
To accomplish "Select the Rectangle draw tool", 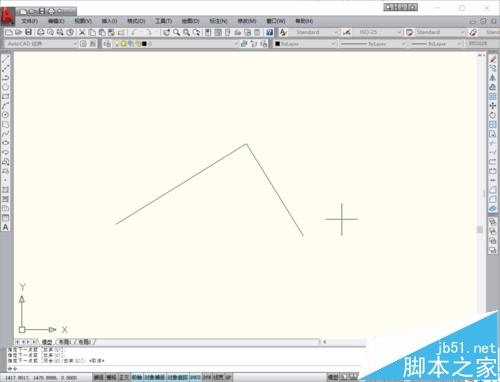I will (5, 97).
